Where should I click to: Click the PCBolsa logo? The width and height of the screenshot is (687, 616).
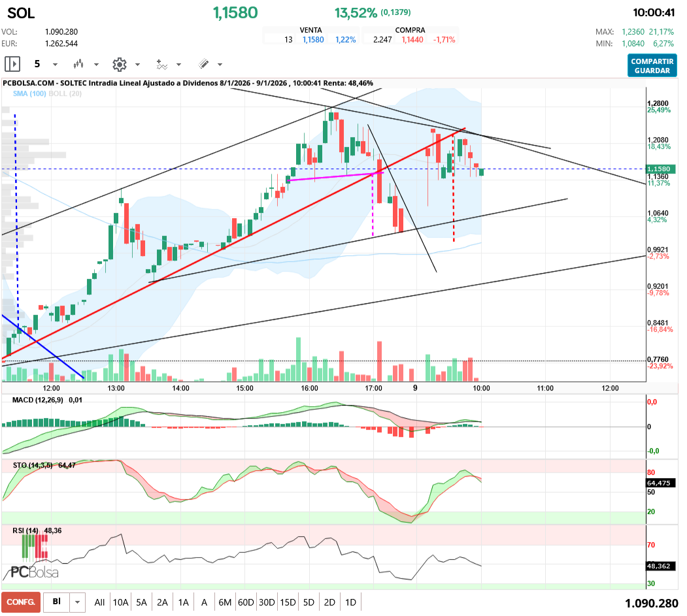[34, 572]
